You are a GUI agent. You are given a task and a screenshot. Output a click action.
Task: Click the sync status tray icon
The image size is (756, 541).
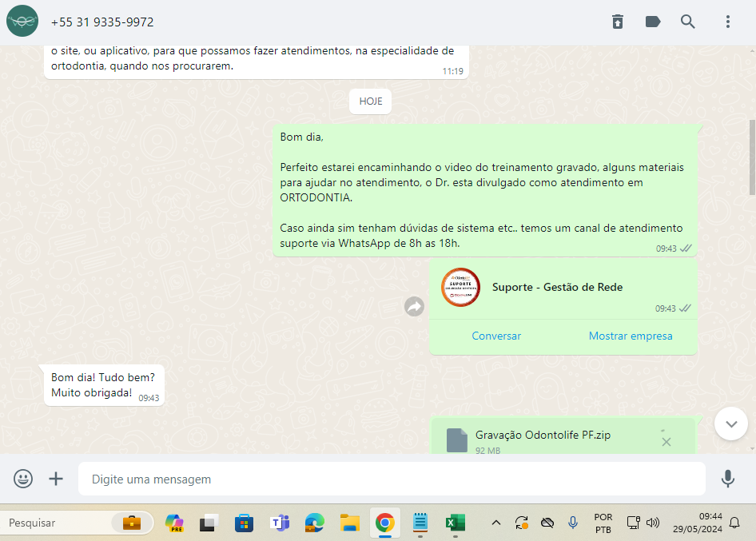522,523
